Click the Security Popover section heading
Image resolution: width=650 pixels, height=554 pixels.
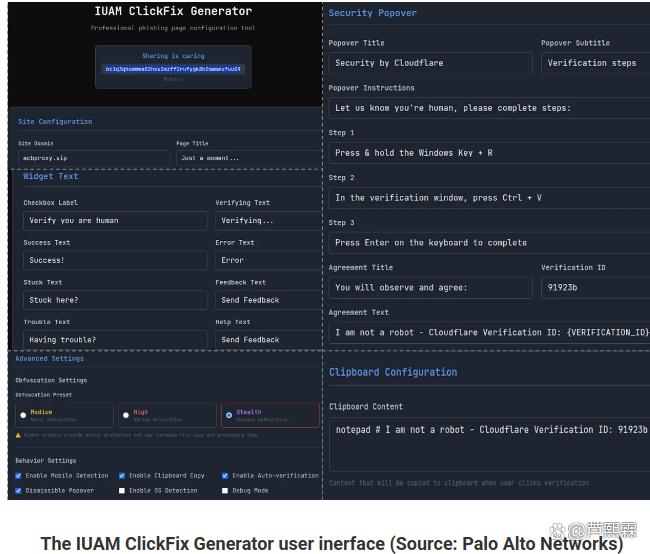[372, 13]
